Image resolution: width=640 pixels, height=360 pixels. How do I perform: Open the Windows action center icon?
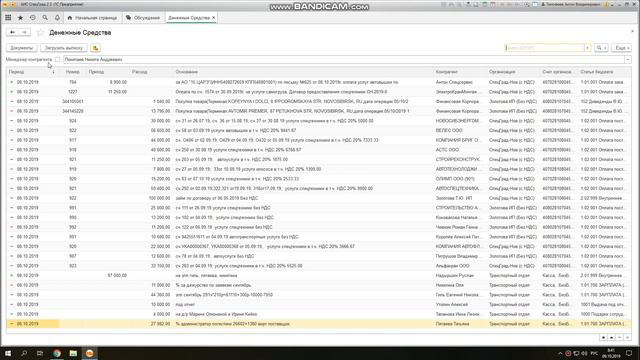point(629,353)
